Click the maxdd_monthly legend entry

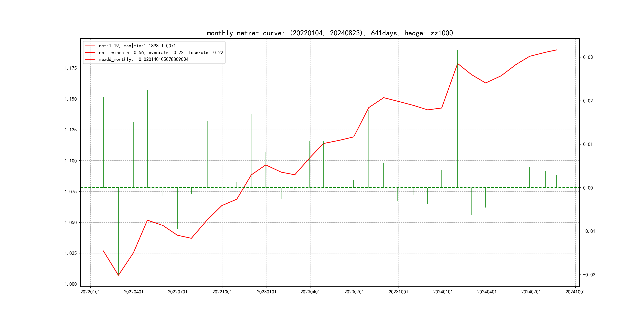(x=143, y=59)
